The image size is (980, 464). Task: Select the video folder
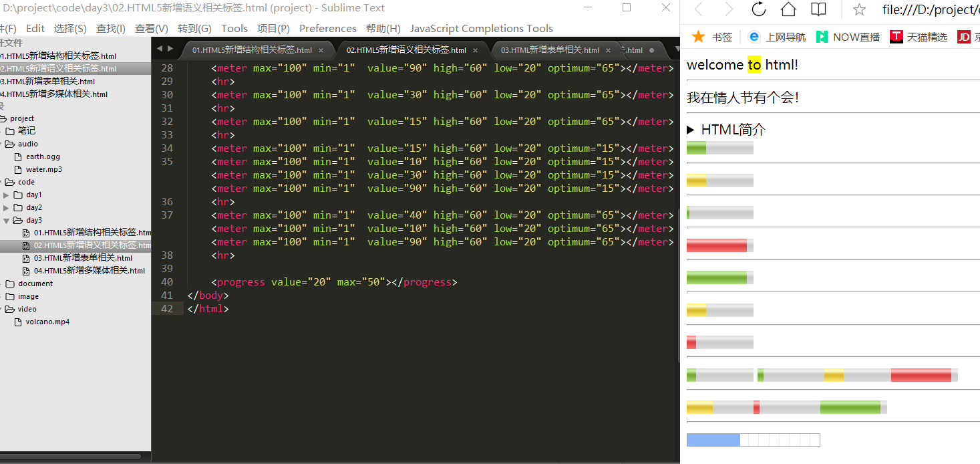27,309
